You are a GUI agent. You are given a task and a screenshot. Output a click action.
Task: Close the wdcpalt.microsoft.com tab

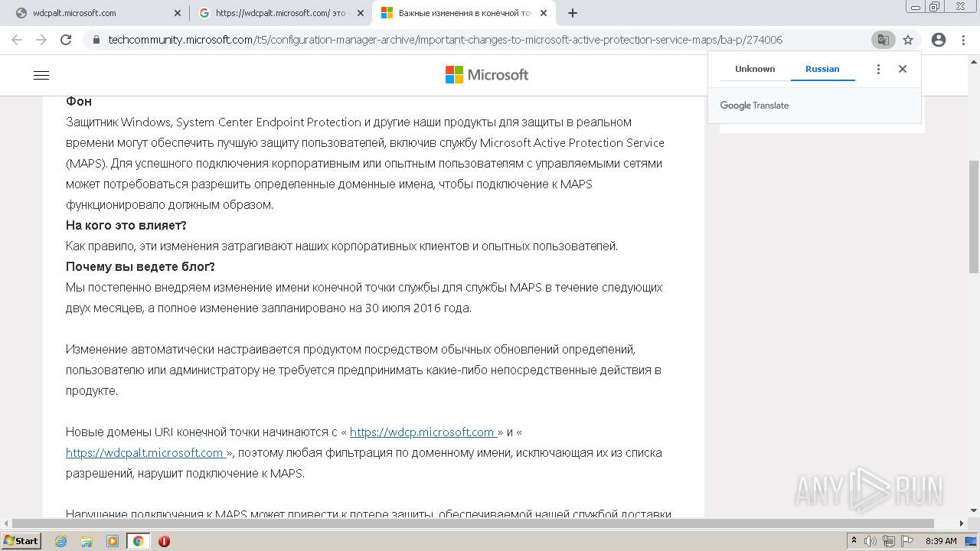[x=178, y=13]
